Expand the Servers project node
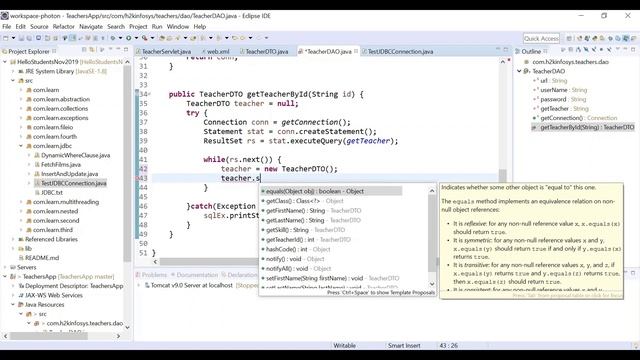Screen dimensions: 640x360 (5, 267)
